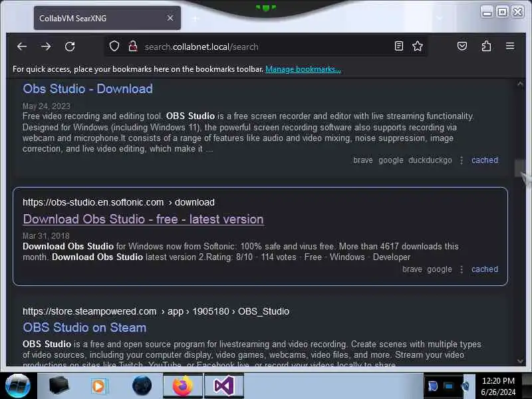Switch to Firefox in the taskbar
This screenshot has width=532, height=399.
coord(183,386)
